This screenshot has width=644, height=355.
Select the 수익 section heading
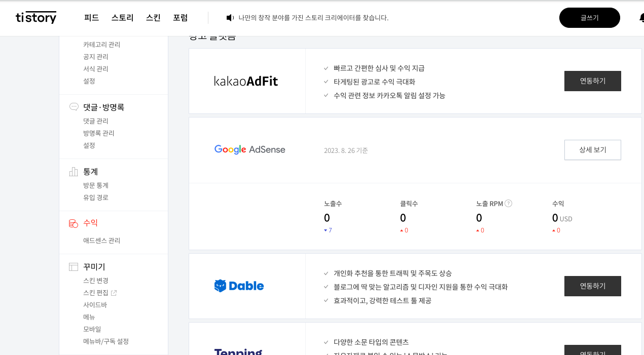(90, 223)
